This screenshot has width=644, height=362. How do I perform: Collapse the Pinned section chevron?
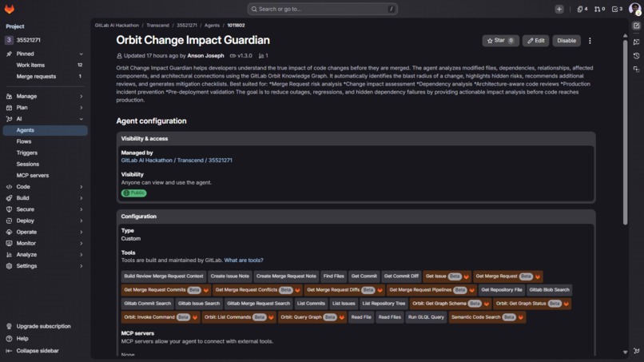click(x=81, y=54)
